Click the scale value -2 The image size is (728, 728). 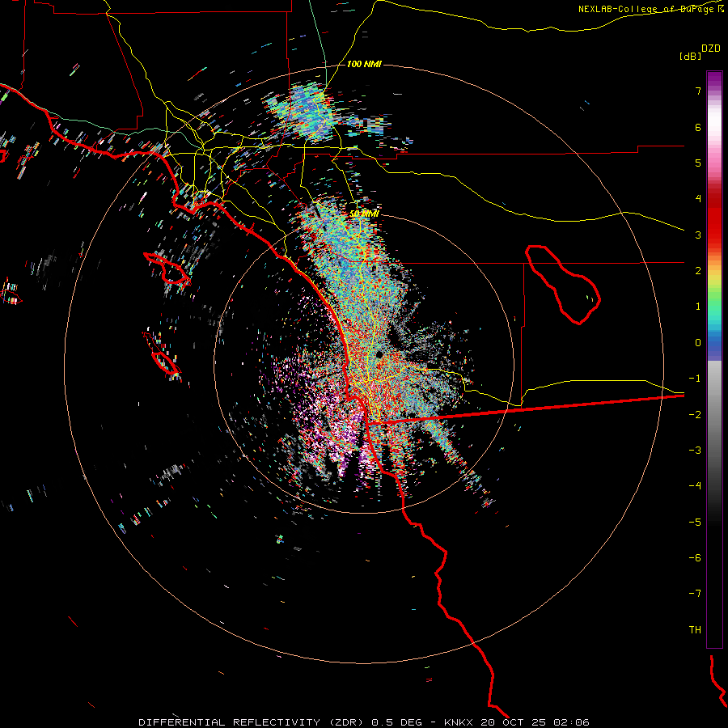(x=695, y=415)
